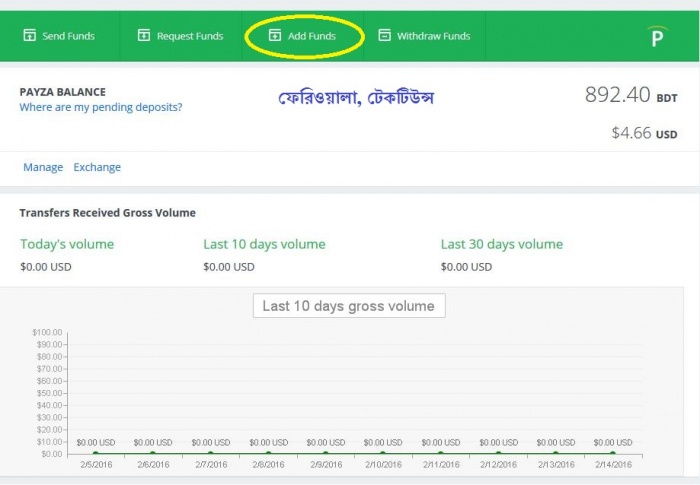Image resolution: width=700 pixels, height=485 pixels.
Task: Click the chart data point for 2/11/2016
Action: [441, 454]
